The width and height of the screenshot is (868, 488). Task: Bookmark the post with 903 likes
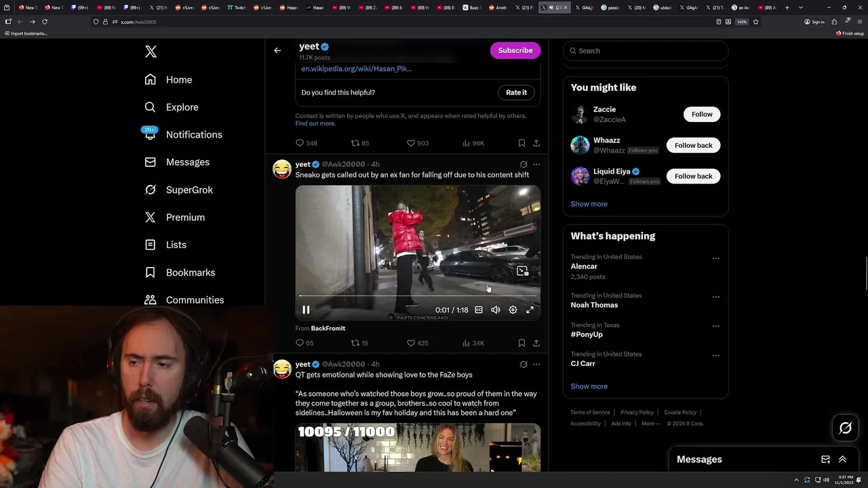click(521, 143)
